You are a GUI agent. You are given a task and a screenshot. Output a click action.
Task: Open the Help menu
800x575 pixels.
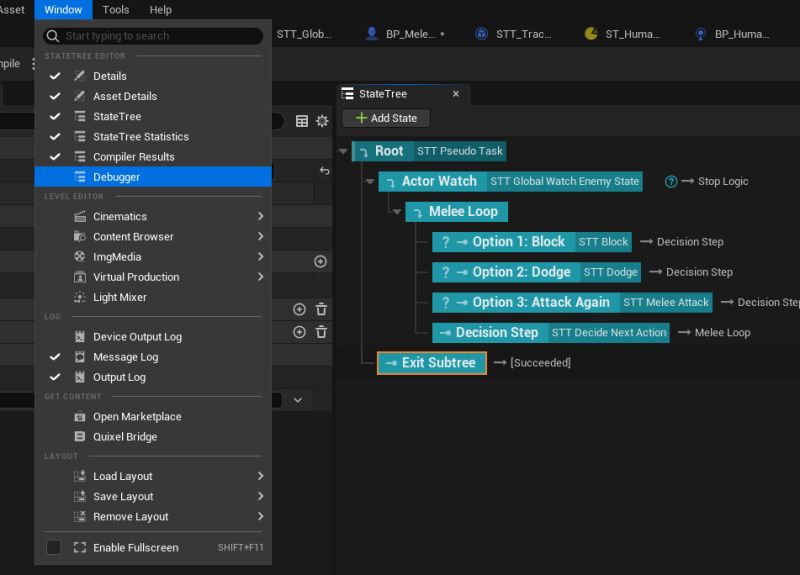coord(161,10)
